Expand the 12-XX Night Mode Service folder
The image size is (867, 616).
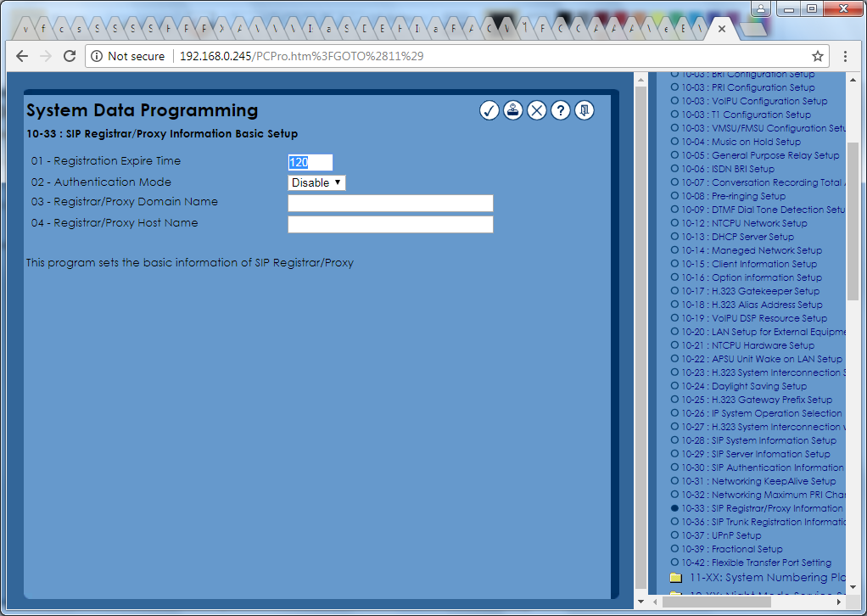[x=676, y=594]
